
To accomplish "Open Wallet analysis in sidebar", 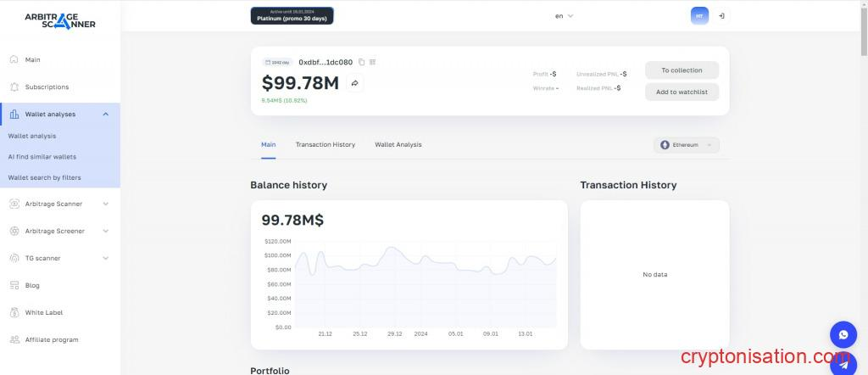I will click(x=32, y=136).
